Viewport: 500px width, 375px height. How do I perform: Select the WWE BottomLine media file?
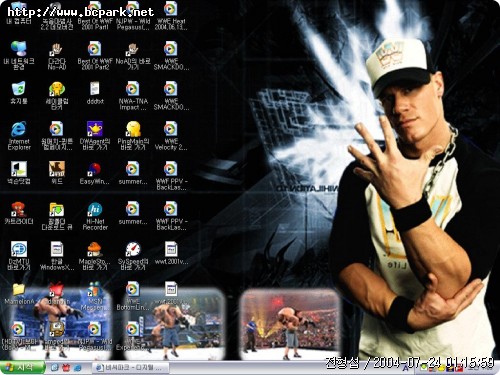pos(133,296)
